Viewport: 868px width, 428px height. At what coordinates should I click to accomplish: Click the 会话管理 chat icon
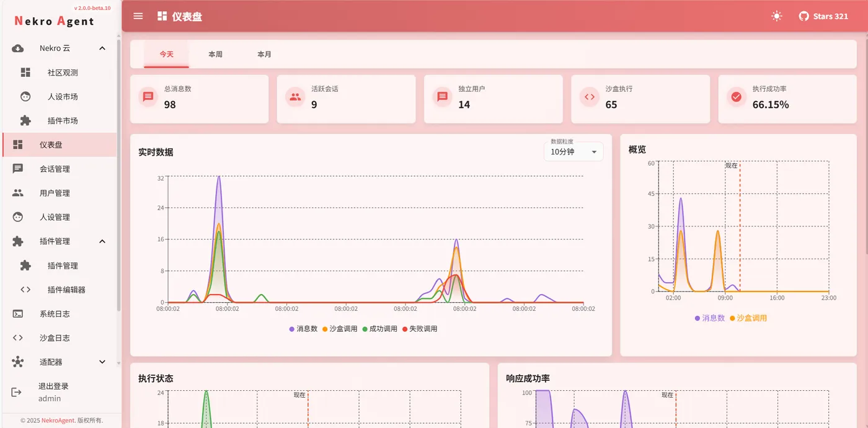pyautogui.click(x=18, y=169)
